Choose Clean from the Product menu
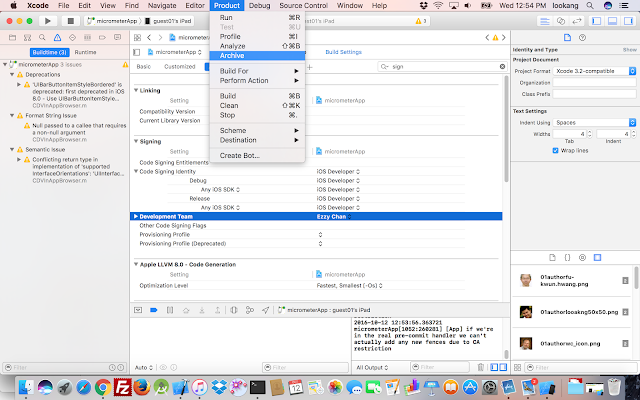 257,105
